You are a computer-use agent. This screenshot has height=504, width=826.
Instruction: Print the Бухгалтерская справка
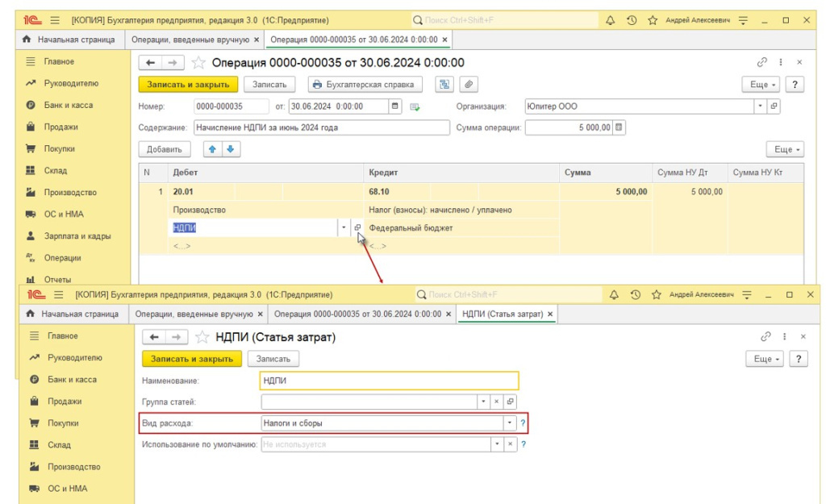pos(363,85)
